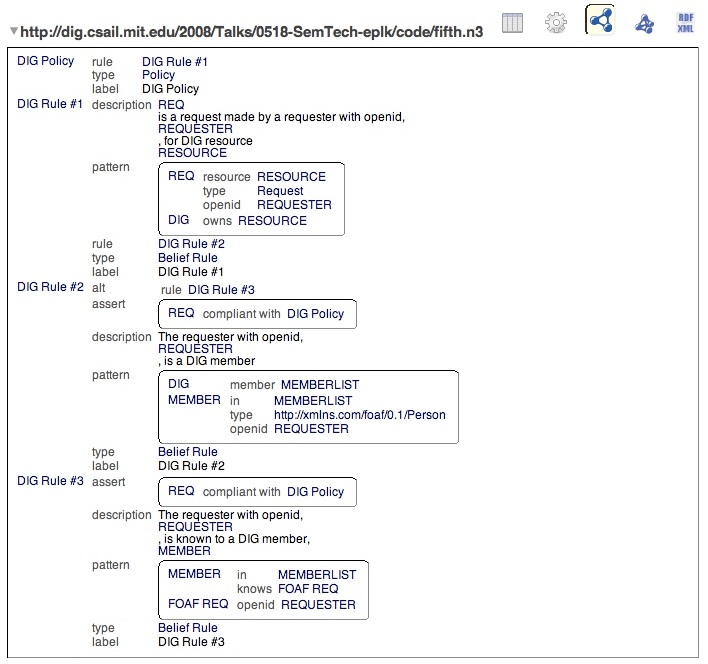Viewport: 708px width, 664px height.
Task: Click MEMBER subject in Rule #2 pattern
Action: [194, 400]
